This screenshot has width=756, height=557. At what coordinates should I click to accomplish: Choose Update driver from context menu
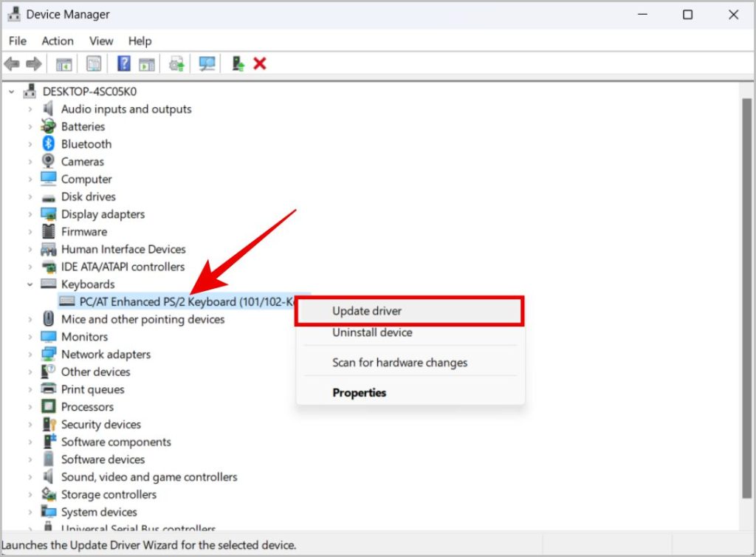(410, 311)
